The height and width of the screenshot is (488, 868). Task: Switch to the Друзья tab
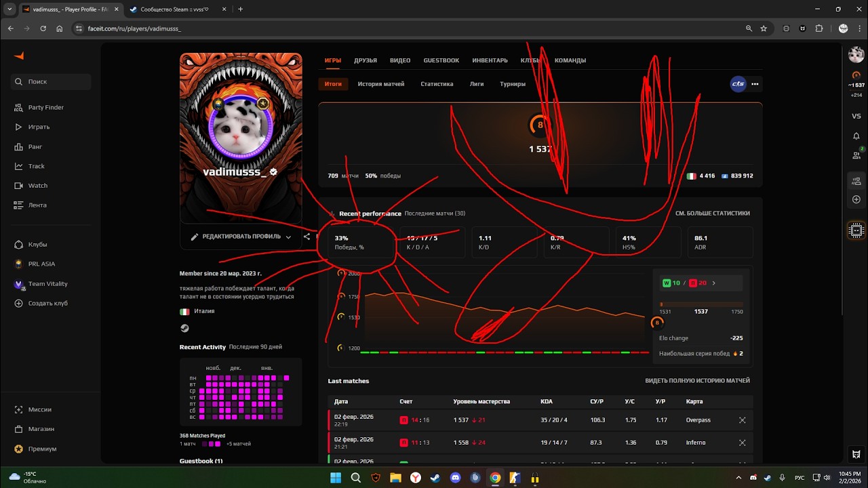(x=366, y=60)
